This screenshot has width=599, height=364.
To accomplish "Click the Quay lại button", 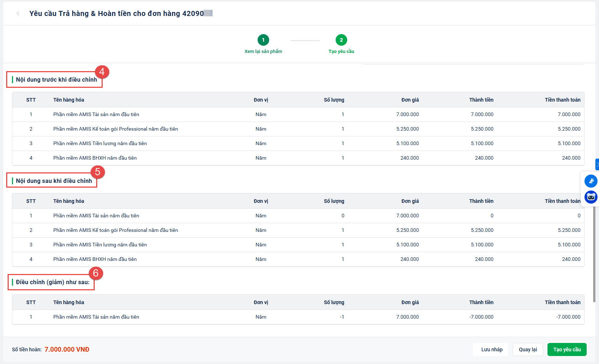I will [x=528, y=349].
